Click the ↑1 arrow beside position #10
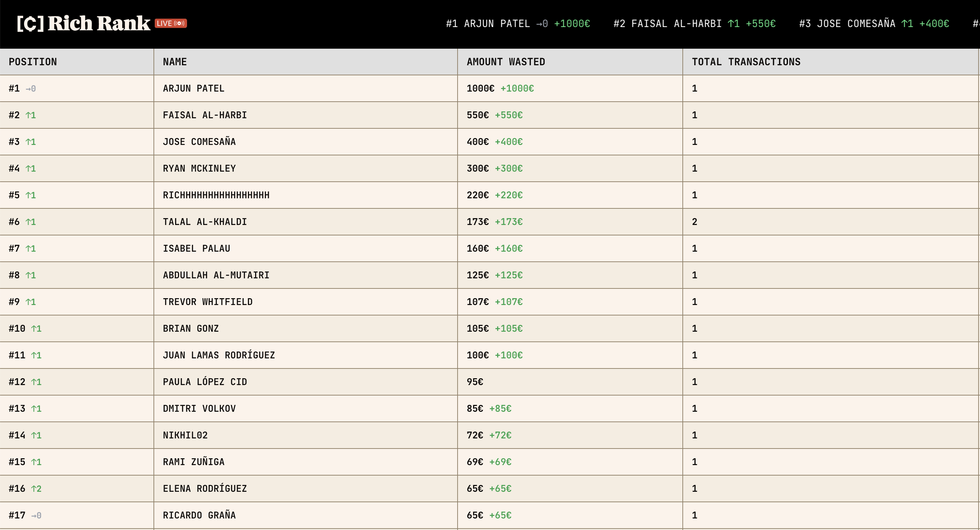This screenshot has height=530, width=980. [x=36, y=328]
